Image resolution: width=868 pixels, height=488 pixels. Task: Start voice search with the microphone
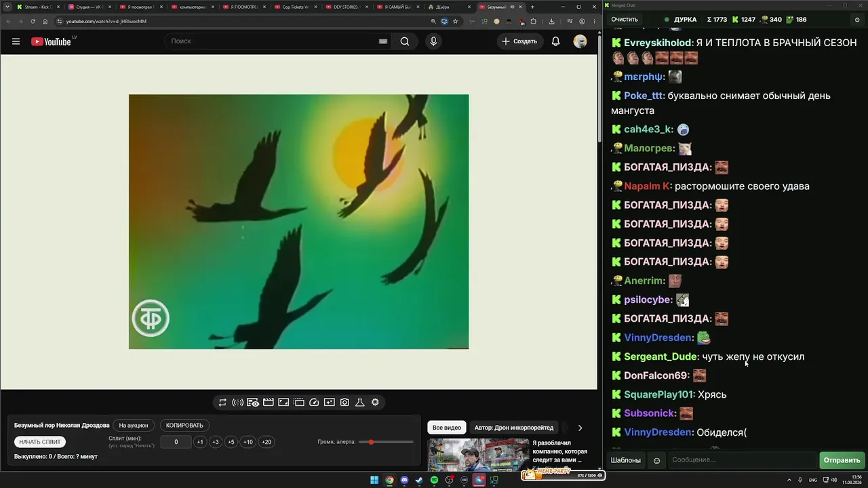pyautogui.click(x=433, y=41)
